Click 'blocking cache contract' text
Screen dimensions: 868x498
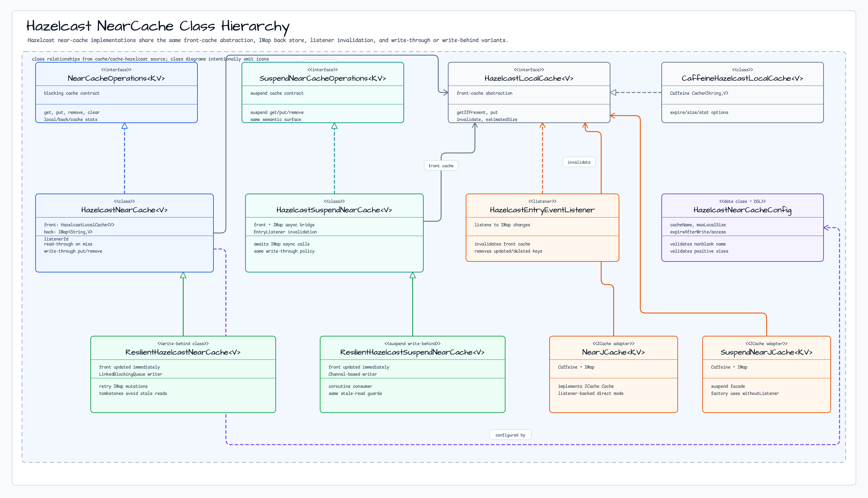72,93
